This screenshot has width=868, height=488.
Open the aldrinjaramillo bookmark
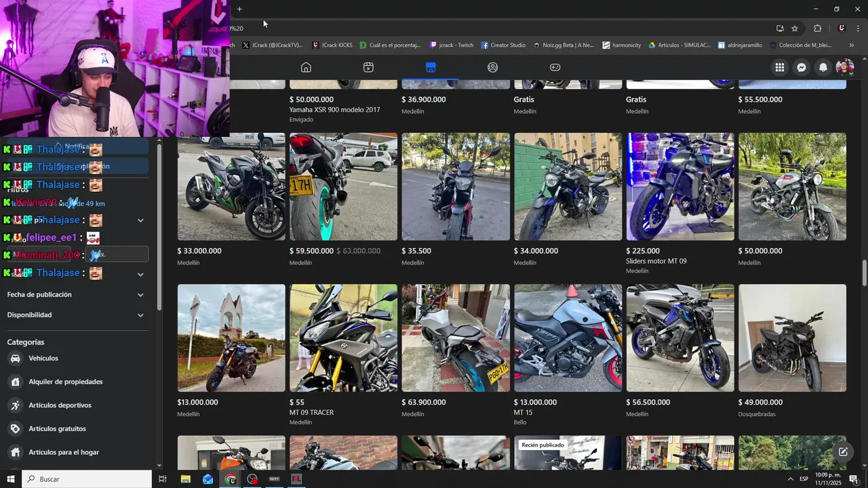(x=740, y=45)
